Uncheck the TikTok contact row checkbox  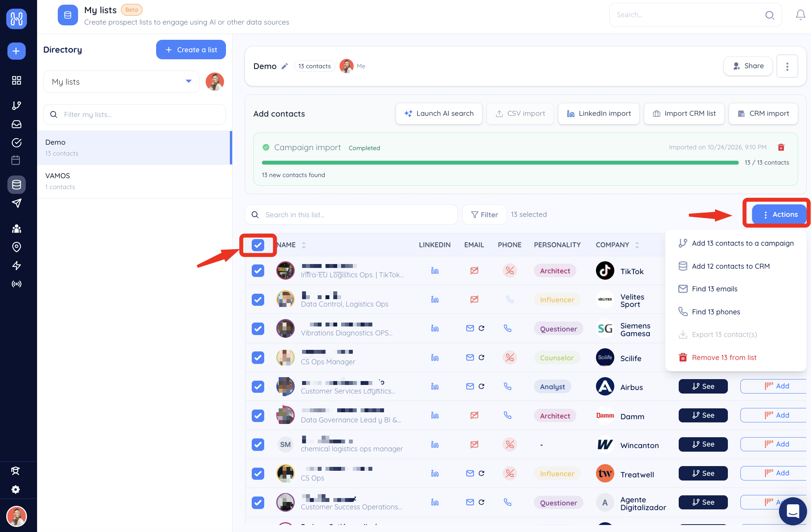tap(258, 271)
